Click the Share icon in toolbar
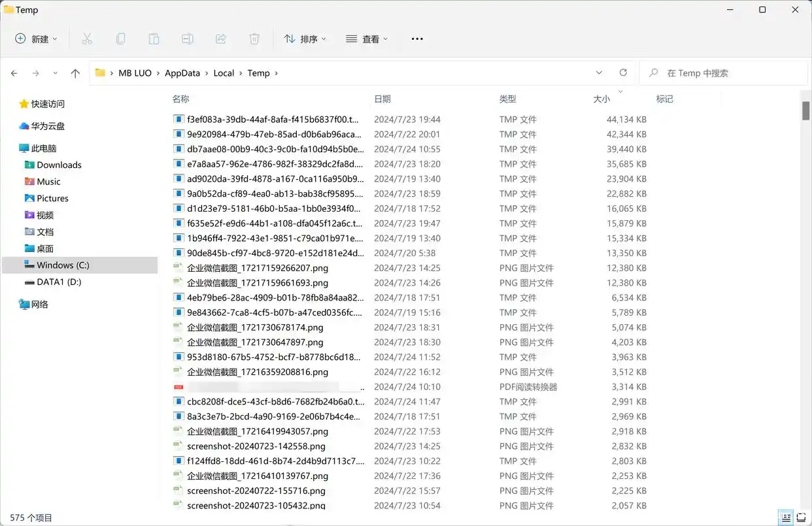This screenshot has height=526, width=812. point(221,39)
